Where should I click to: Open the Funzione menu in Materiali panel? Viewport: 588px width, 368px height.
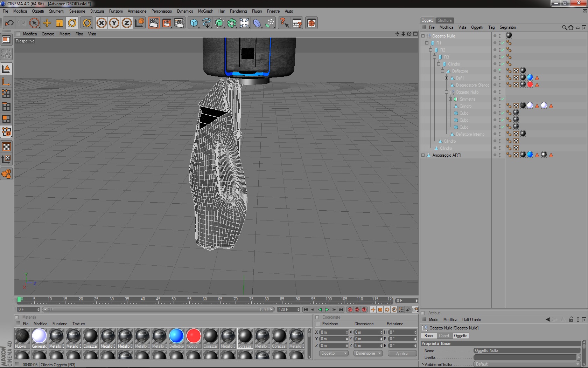tap(60, 324)
